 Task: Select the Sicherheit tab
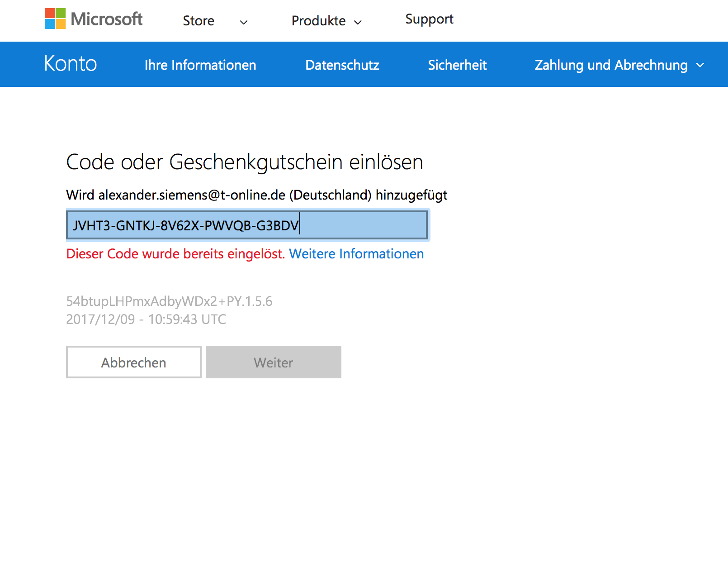coord(457,65)
